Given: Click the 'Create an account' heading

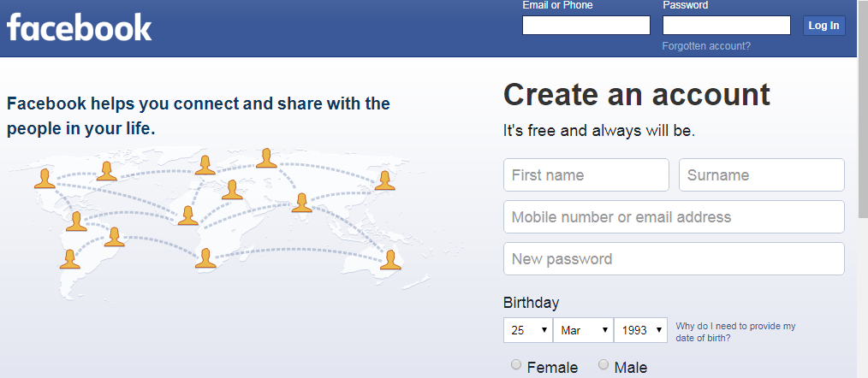Looking at the screenshot, I should coord(636,95).
